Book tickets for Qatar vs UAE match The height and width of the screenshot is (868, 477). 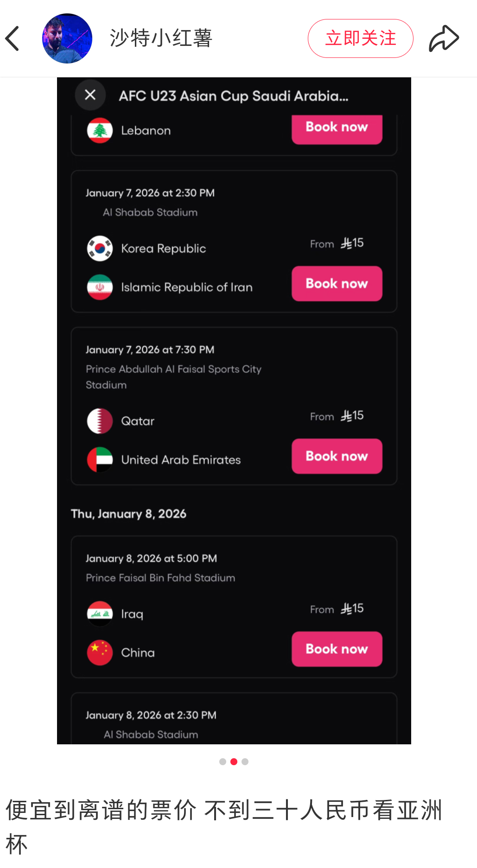pos(337,456)
